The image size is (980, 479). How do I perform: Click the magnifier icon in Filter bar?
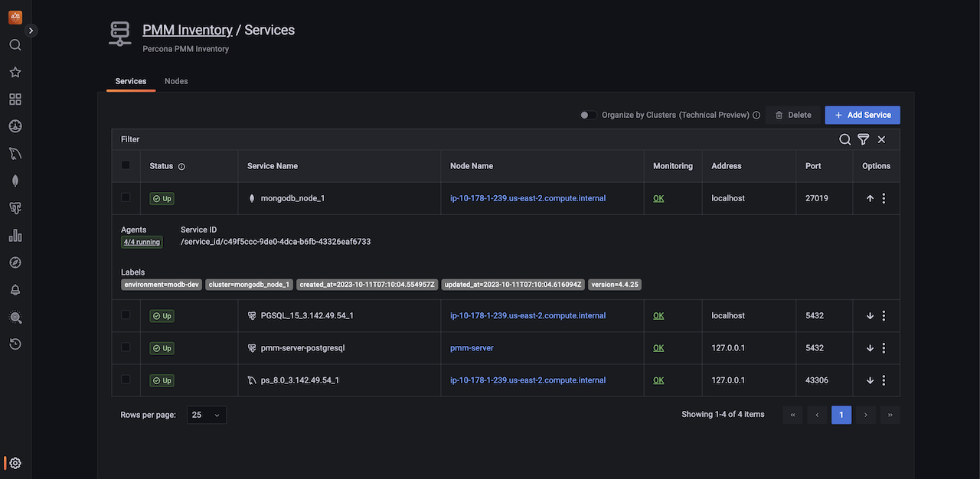tap(844, 139)
